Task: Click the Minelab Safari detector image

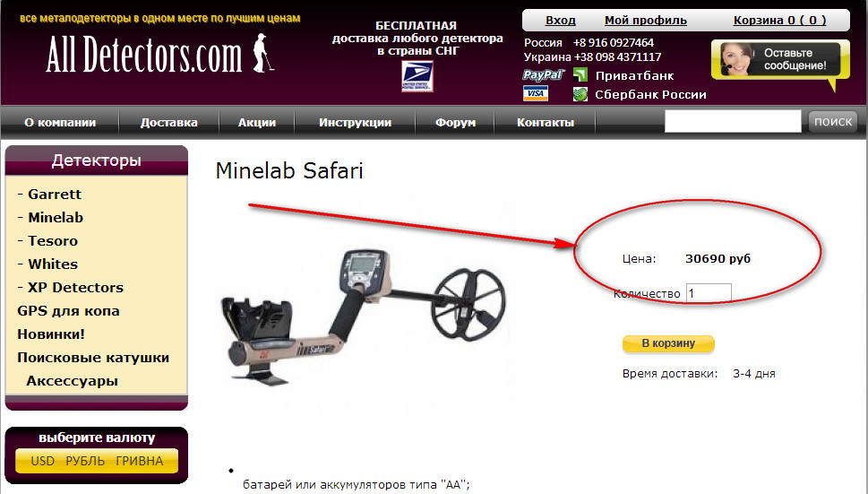Action: click(365, 316)
